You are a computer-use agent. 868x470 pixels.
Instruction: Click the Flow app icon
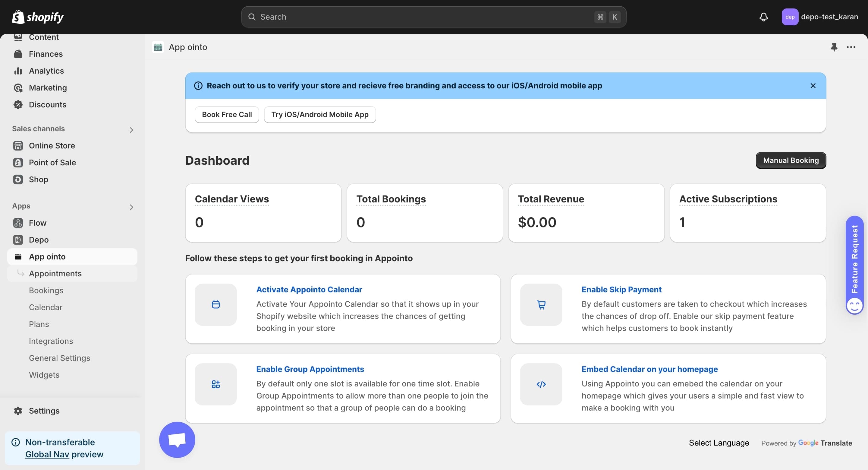click(x=18, y=223)
